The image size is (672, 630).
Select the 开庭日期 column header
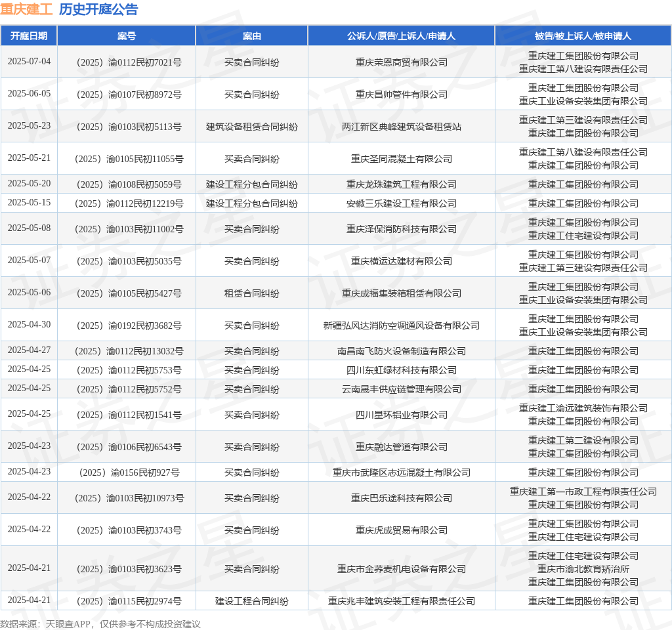pos(29,36)
